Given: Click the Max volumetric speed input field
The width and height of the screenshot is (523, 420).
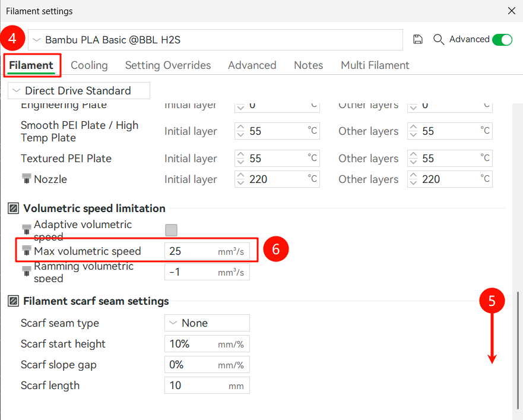Looking at the screenshot, I should (x=191, y=251).
